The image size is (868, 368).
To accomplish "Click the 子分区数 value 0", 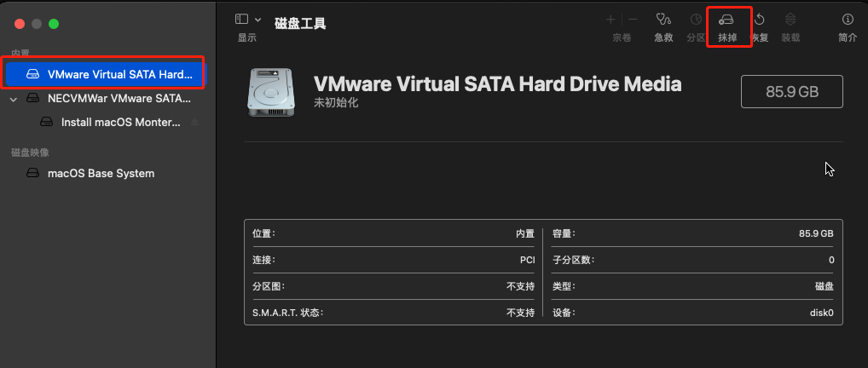I will click(x=831, y=260).
